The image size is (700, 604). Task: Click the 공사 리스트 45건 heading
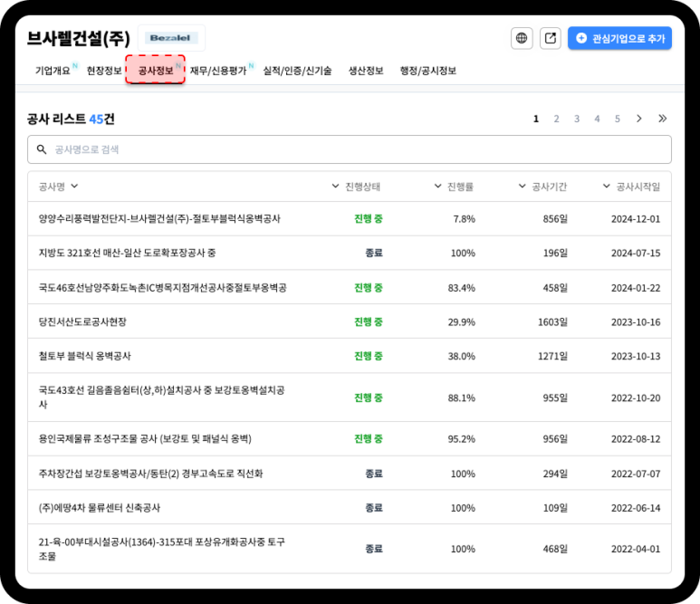(71, 119)
